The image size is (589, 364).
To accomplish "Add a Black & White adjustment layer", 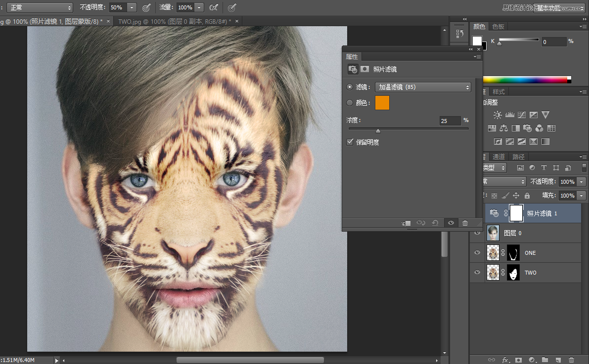I will 516,128.
